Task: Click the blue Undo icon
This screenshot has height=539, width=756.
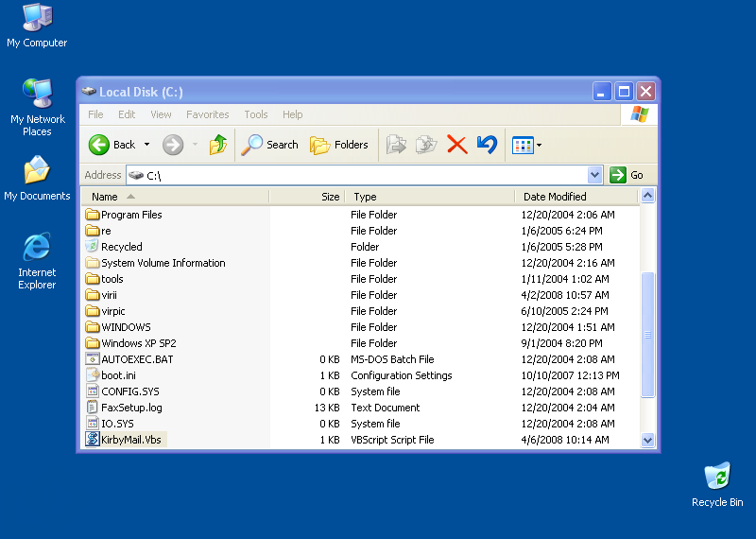Action: click(x=487, y=145)
